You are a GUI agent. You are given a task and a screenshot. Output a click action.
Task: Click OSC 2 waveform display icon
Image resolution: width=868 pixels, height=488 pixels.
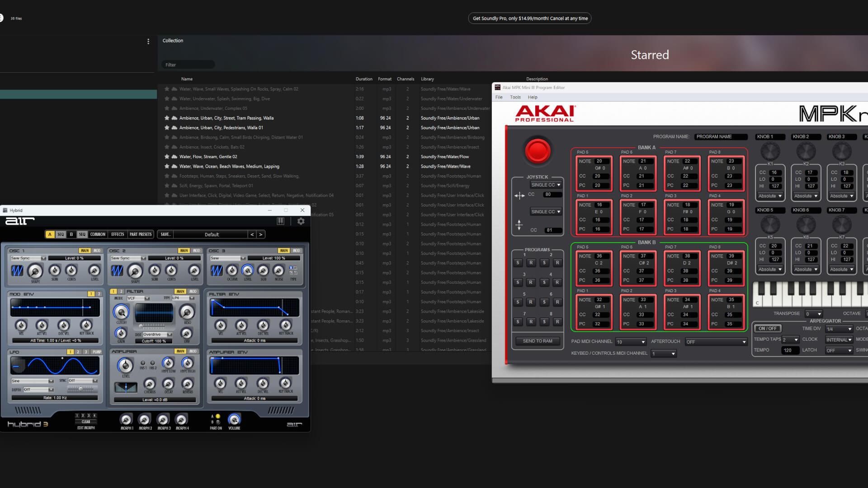click(x=117, y=271)
